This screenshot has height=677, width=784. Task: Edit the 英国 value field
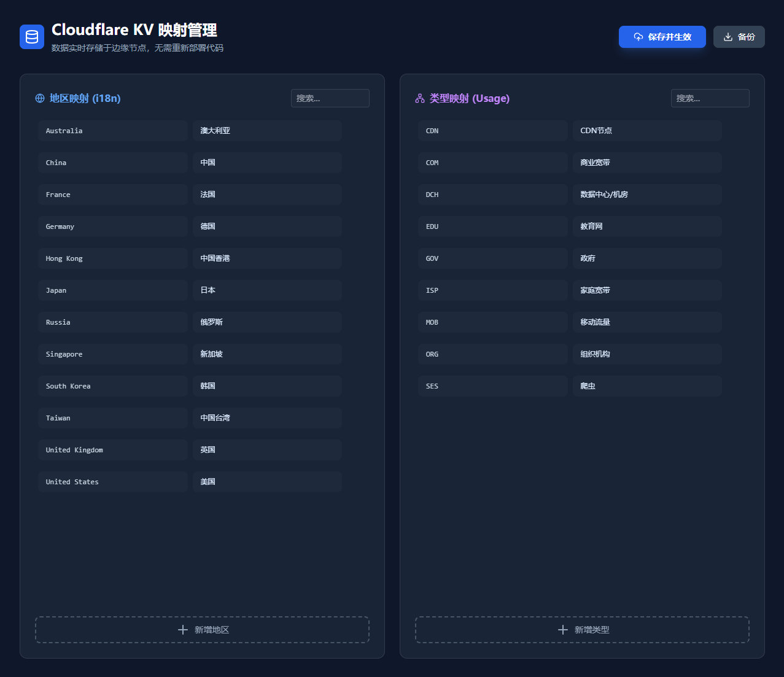(267, 450)
